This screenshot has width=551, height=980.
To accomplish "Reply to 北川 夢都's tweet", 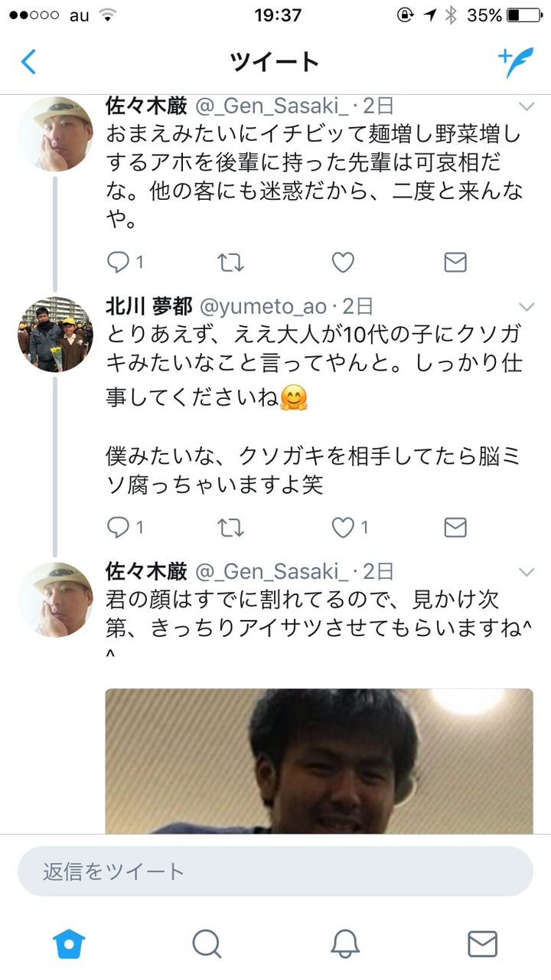I will [125, 528].
